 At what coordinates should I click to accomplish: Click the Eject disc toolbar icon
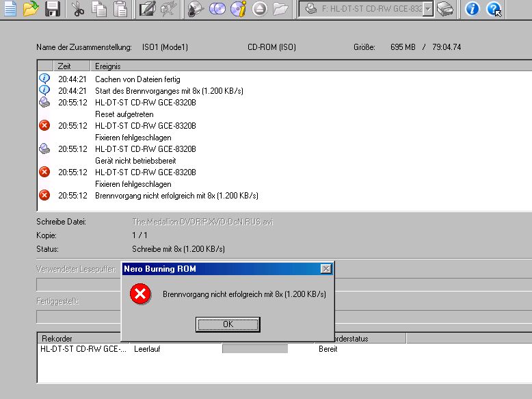(x=260, y=9)
